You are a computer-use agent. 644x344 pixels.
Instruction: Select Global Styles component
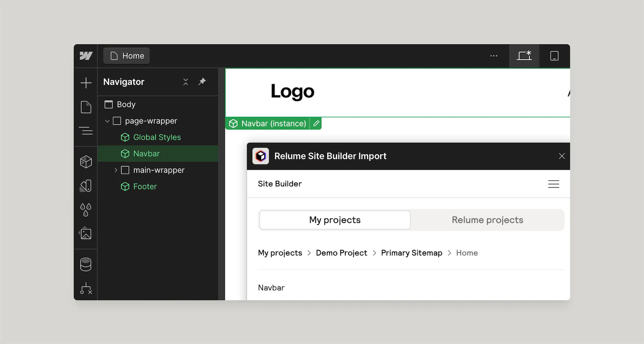tap(157, 137)
